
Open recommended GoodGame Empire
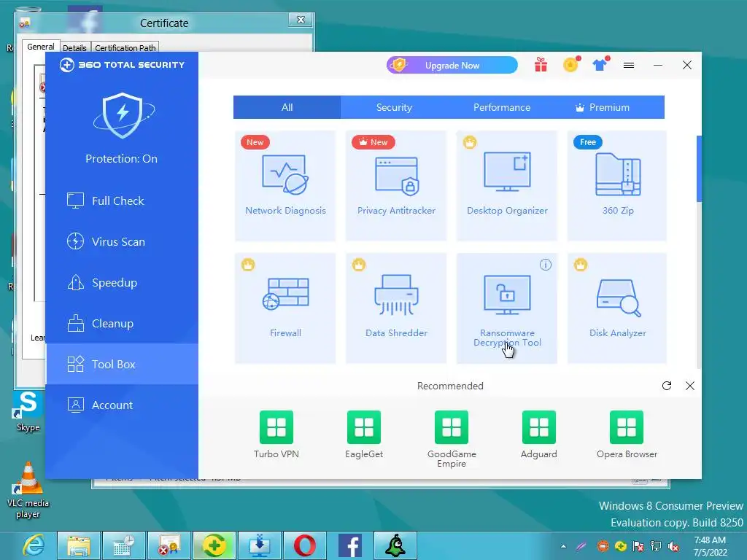pos(452,439)
